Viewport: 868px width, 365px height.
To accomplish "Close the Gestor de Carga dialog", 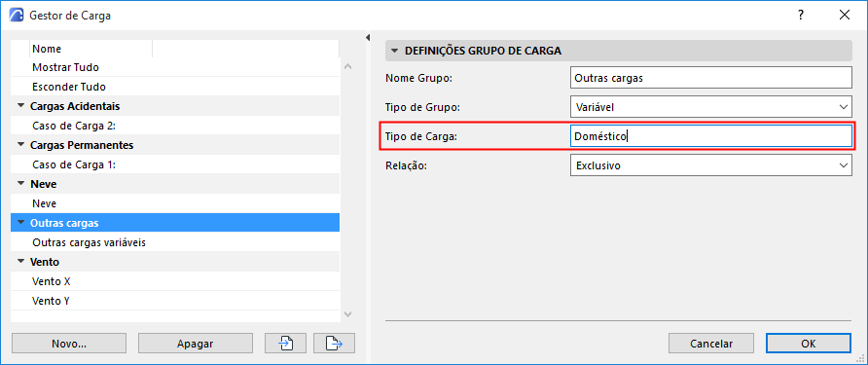I will tap(845, 16).
